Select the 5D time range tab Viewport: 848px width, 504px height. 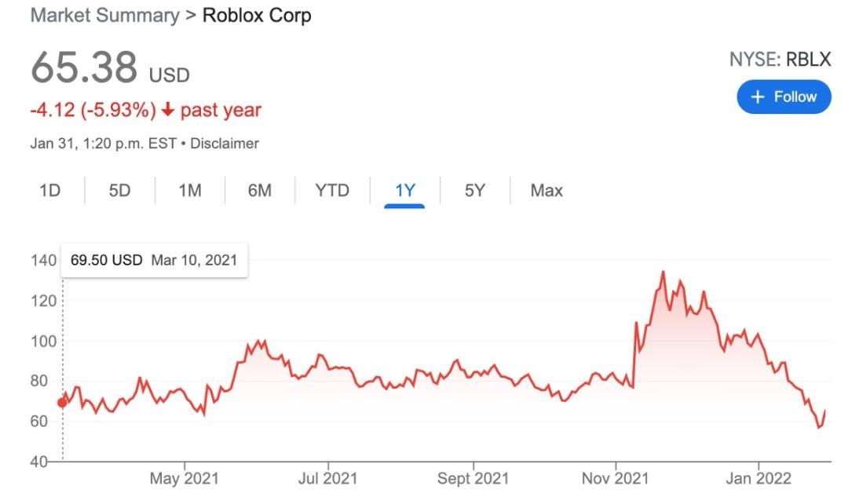point(119,190)
